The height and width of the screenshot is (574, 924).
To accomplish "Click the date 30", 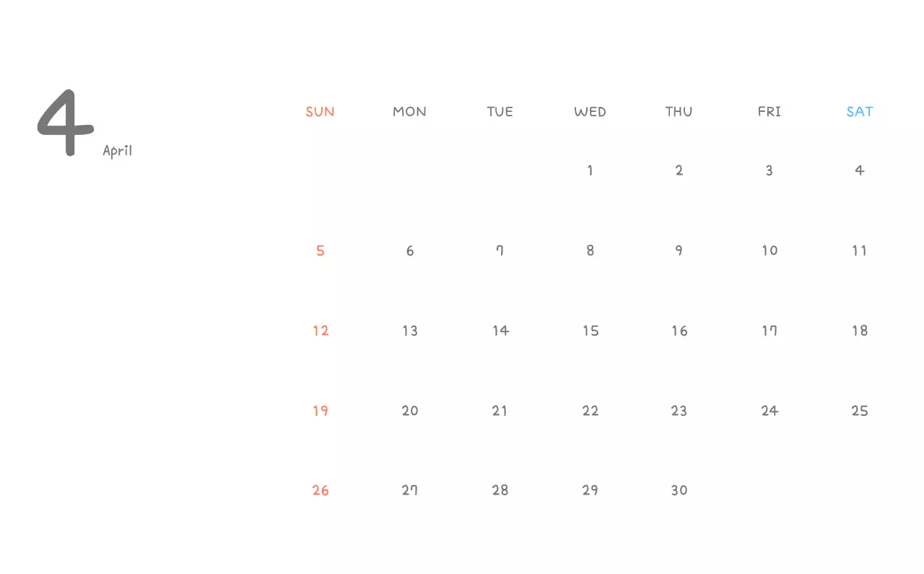I will [x=679, y=490].
